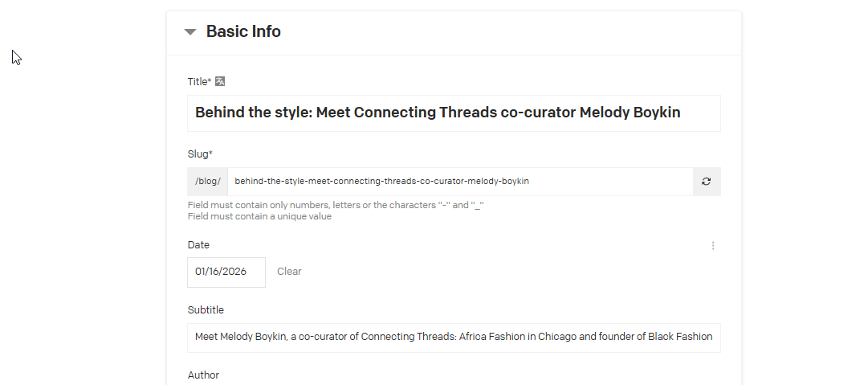
Task: Regenerate the slug with the refresh icon
Action: pyautogui.click(x=707, y=182)
